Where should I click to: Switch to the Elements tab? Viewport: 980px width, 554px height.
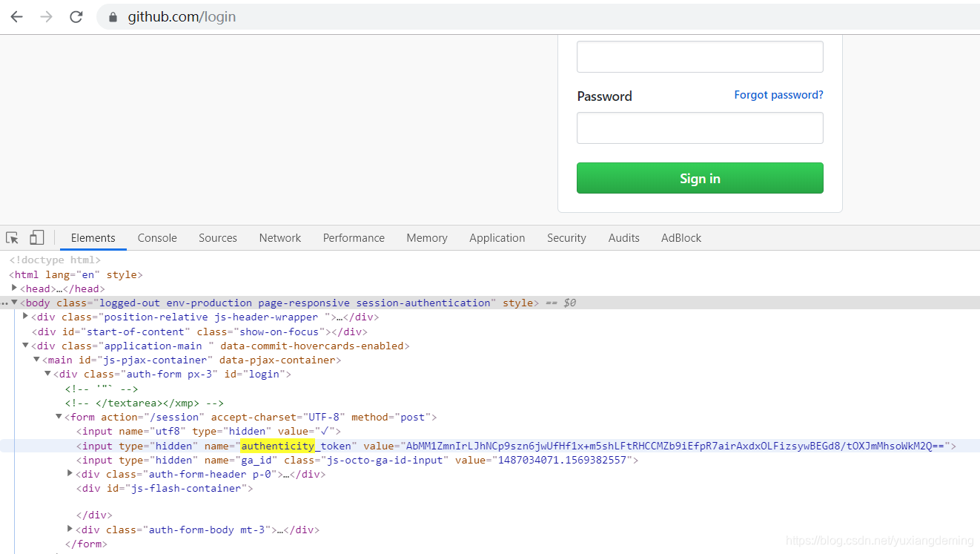click(x=93, y=238)
